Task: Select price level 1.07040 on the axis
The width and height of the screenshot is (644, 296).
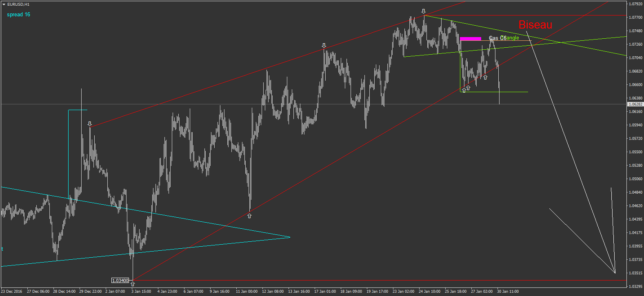Action: 636,58
